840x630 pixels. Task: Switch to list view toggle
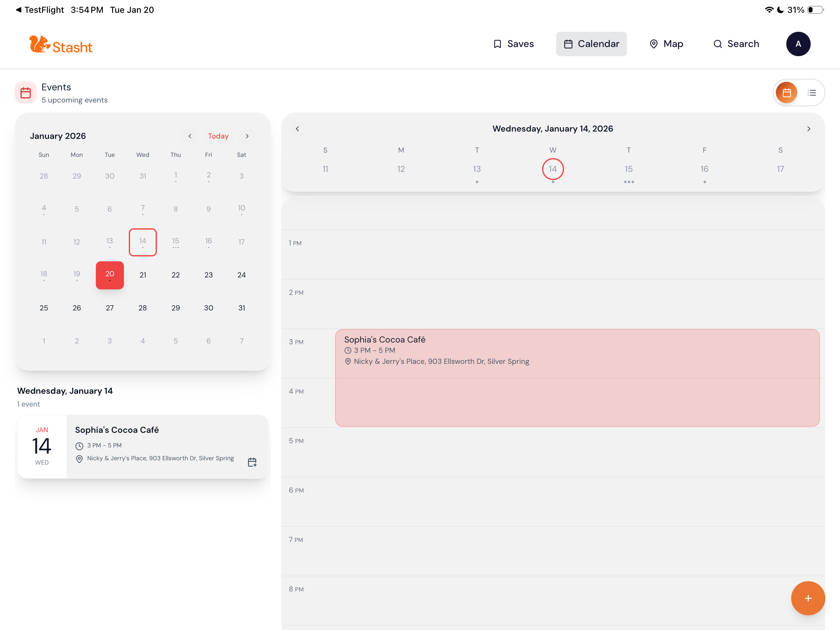point(812,93)
